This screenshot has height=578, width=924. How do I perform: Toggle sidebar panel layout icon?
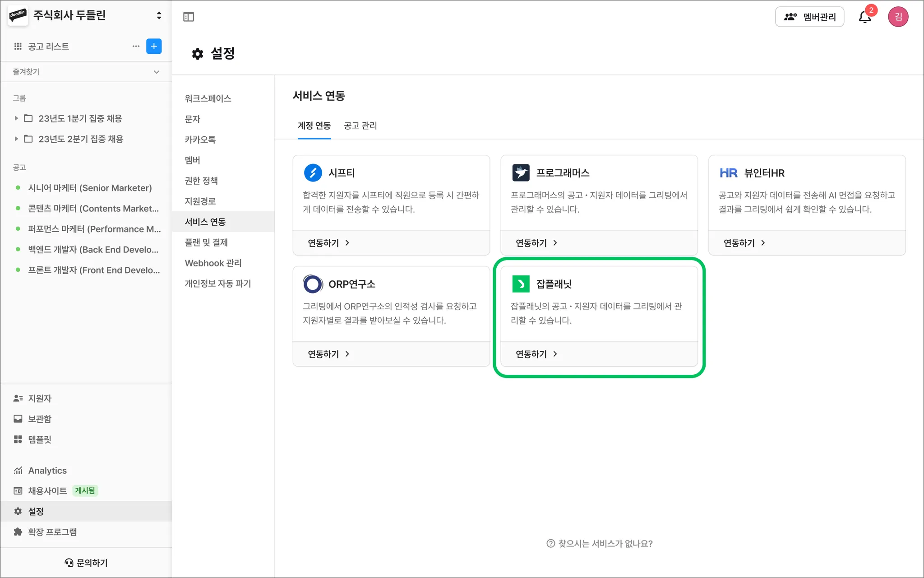click(189, 17)
